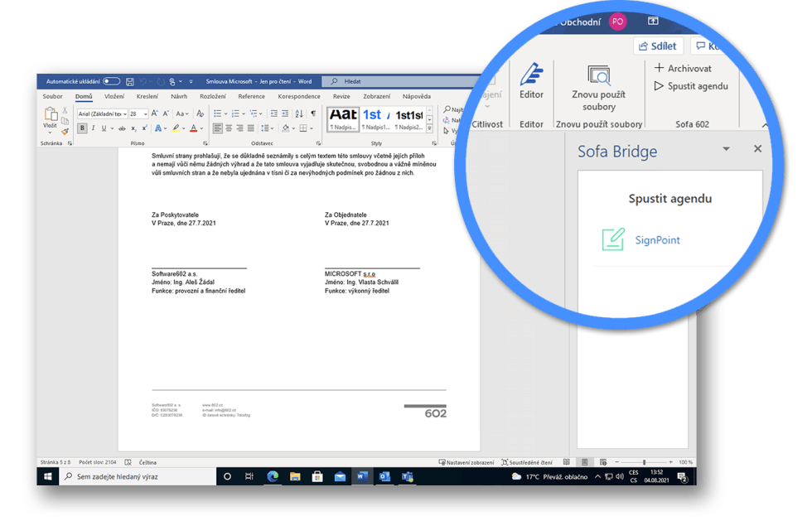
Task: Switch to the Návrh tab
Action: coord(179,96)
